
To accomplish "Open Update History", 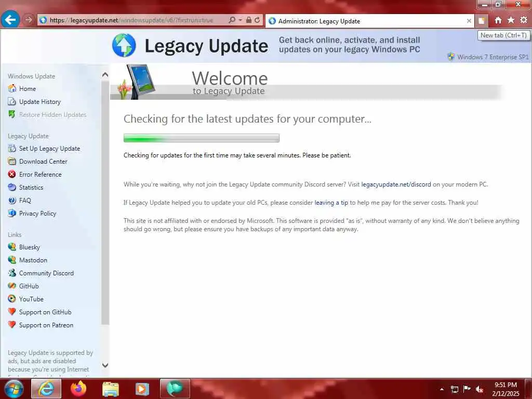I will pos(39,102).
